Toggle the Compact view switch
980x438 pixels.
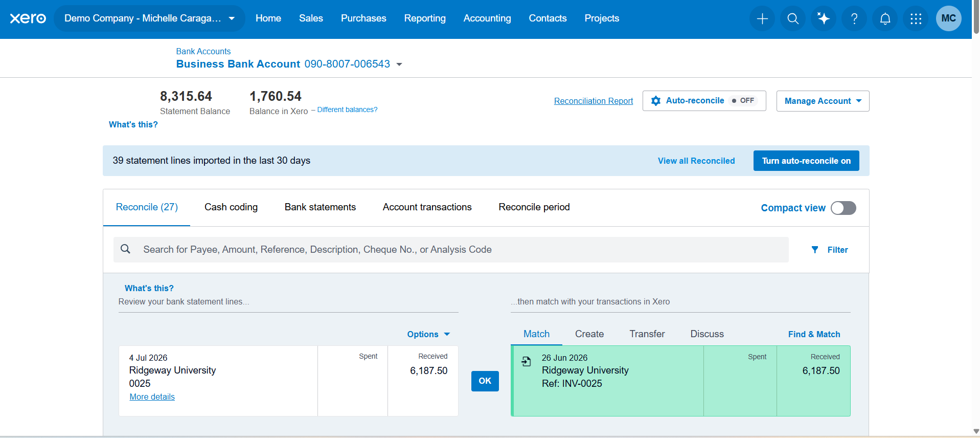coord(843,208)
